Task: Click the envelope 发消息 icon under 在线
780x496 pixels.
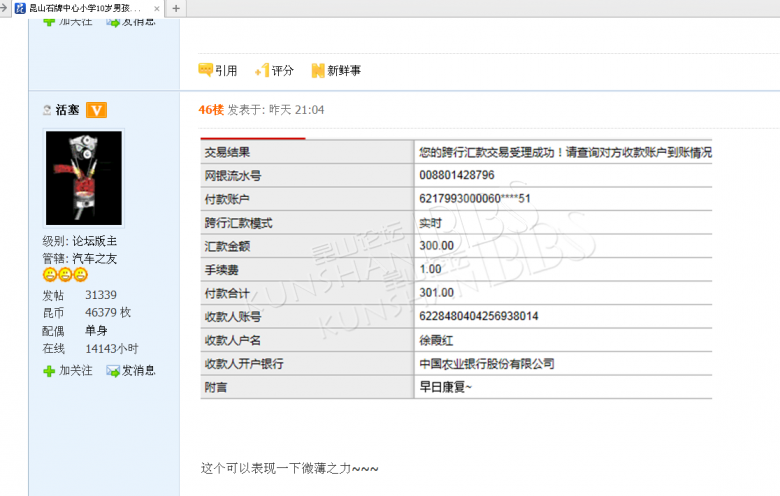Action: [x=113, y=371]
